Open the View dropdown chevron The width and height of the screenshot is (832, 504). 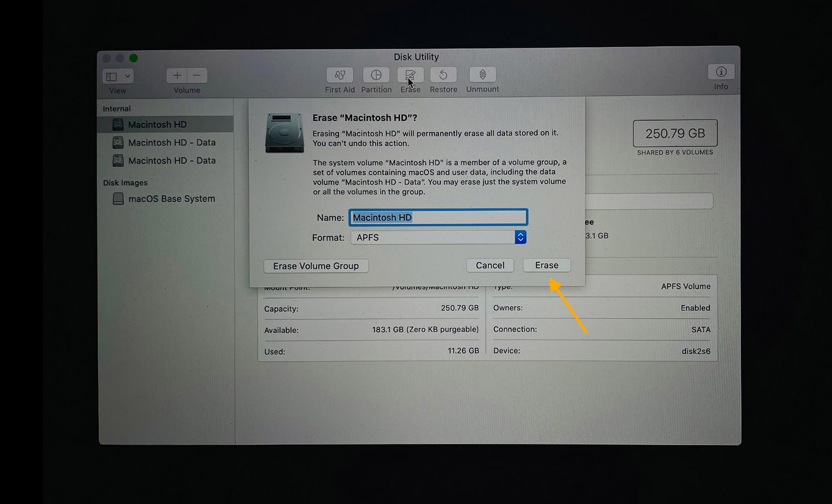[128, 76]
